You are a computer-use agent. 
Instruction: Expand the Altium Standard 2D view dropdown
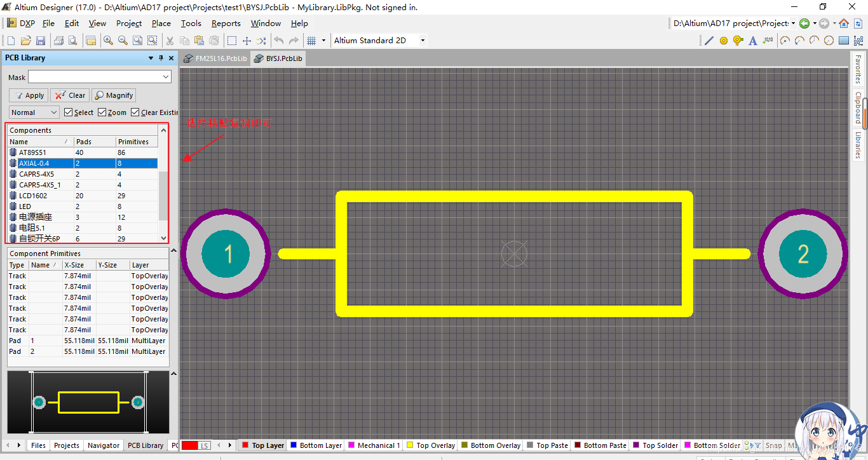point(423,41)
